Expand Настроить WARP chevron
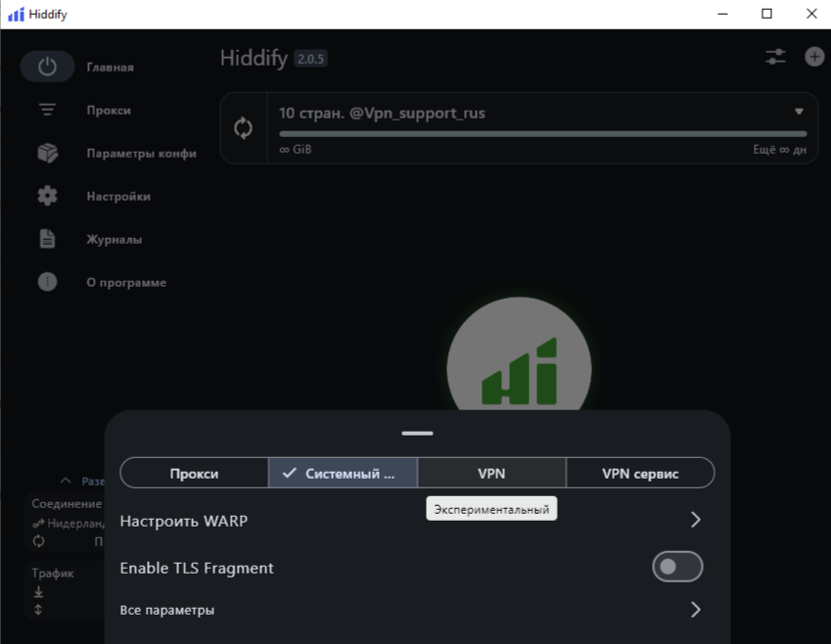The width and height of the screenshot is (831, 644). [x=695, y=520]
